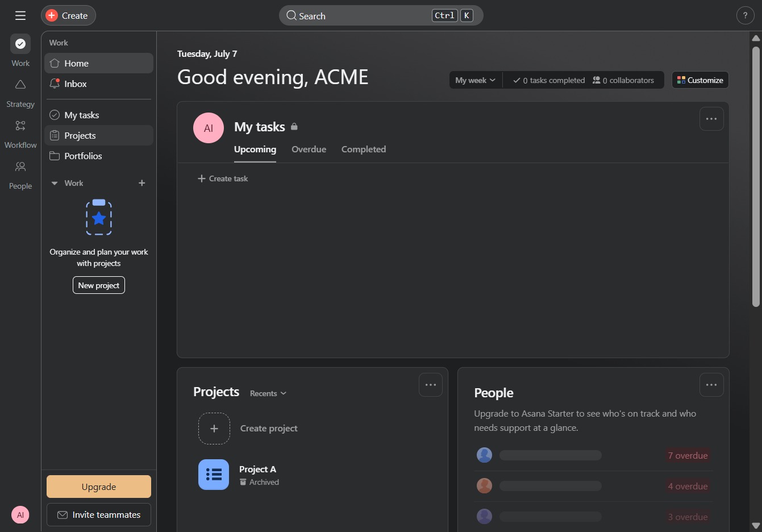
Task: Focus the Search field
Action: coord(381,15)
